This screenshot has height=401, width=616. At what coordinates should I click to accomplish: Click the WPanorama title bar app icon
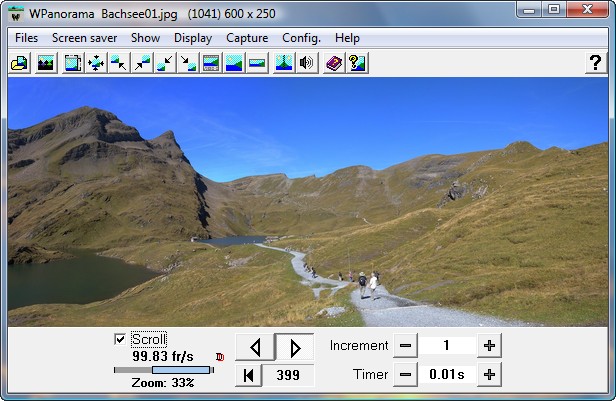click(x=16, y=14)
